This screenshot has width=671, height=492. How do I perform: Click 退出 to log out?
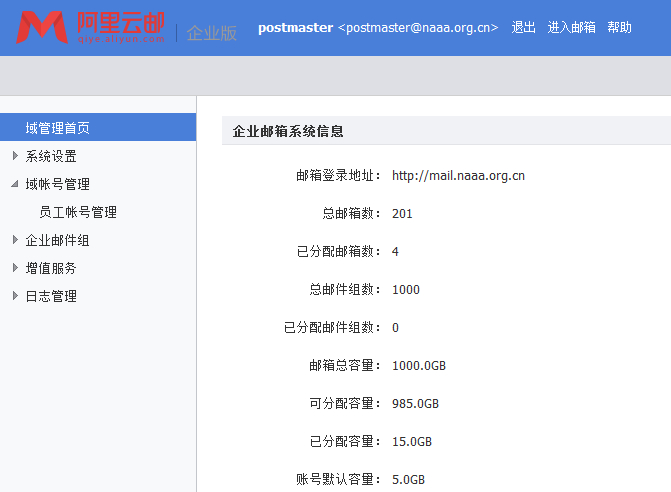(524, 28)
